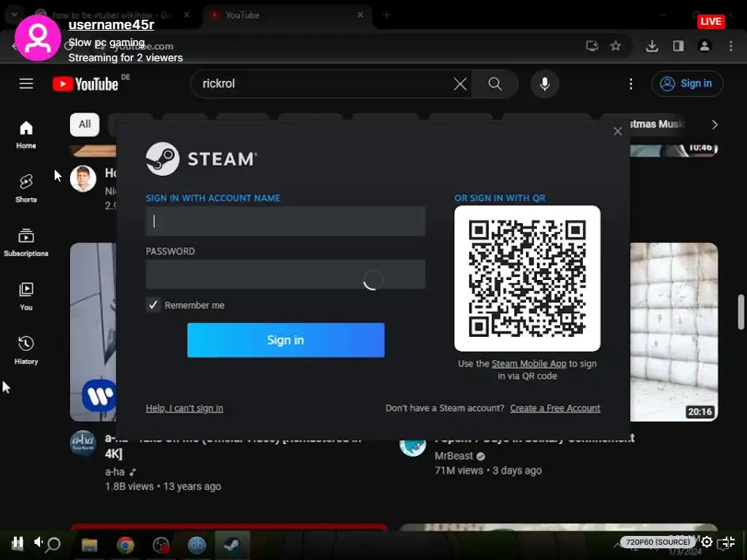Open the You sidebar section
Image resolution: width=747 pixels, height=560 pixels.
pyautogui.click(x=26, y=296)
